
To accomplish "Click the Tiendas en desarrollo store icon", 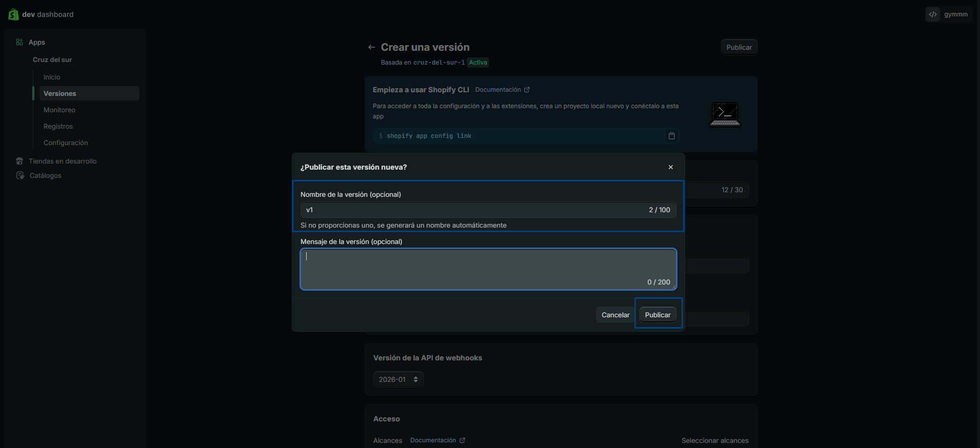I will [x=19, y=161].
